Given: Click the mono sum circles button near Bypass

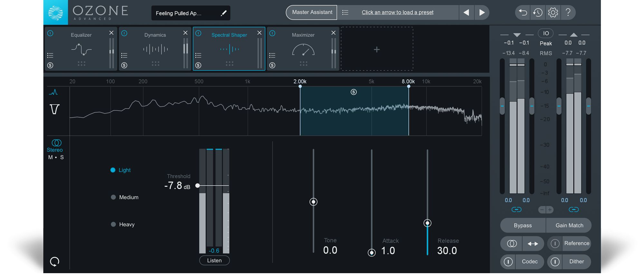Looking at the screenshot, I should coord(512,244).
